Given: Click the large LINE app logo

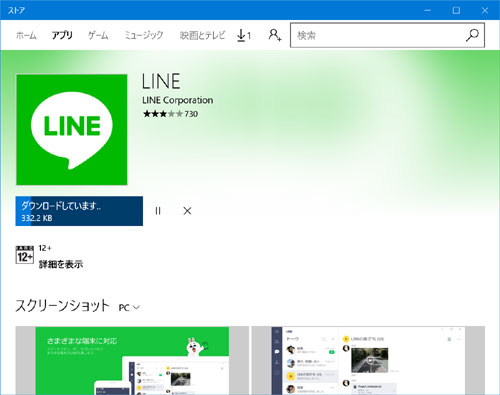Looking at the screenshot, I should point(72,130).
